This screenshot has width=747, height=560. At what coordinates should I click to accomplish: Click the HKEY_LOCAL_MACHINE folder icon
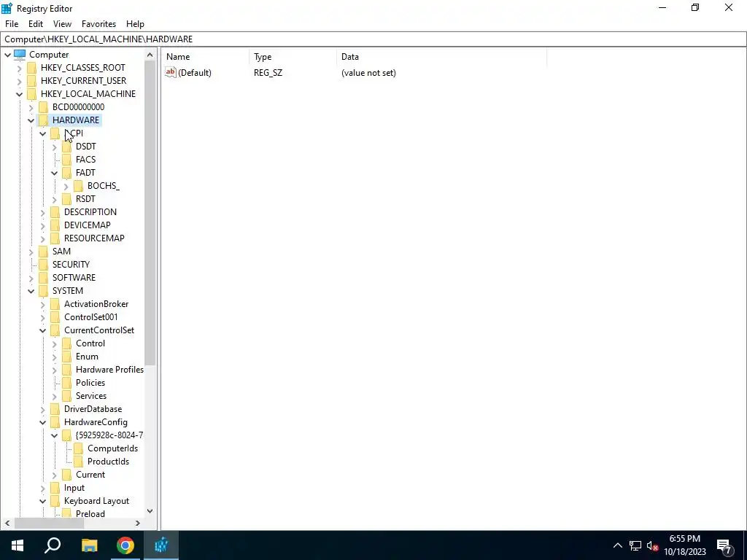[32, 94]
